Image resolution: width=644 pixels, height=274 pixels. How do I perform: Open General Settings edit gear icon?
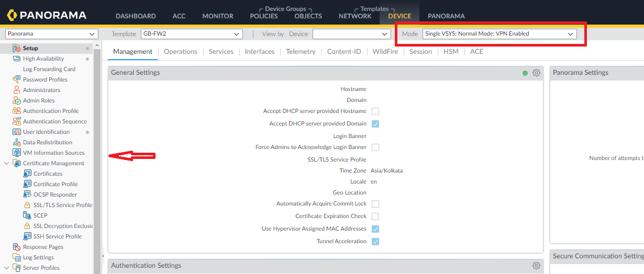[x=536, y=73]
